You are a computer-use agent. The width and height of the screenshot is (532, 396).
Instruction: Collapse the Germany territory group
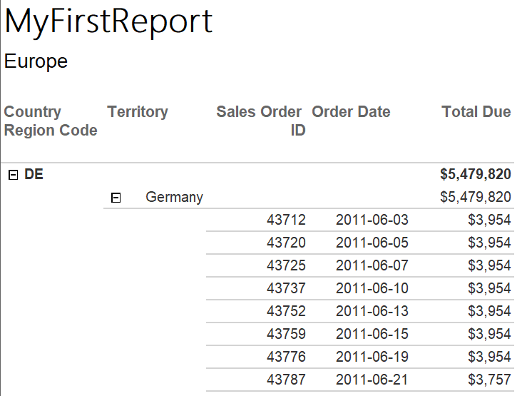pos(116,198)
